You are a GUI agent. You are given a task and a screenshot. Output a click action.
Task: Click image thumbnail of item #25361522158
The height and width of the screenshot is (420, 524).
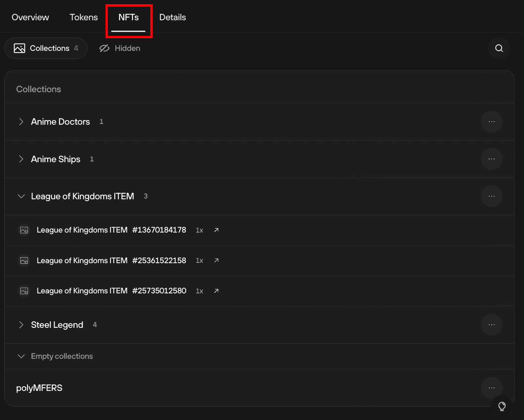(x=24, y=260)
